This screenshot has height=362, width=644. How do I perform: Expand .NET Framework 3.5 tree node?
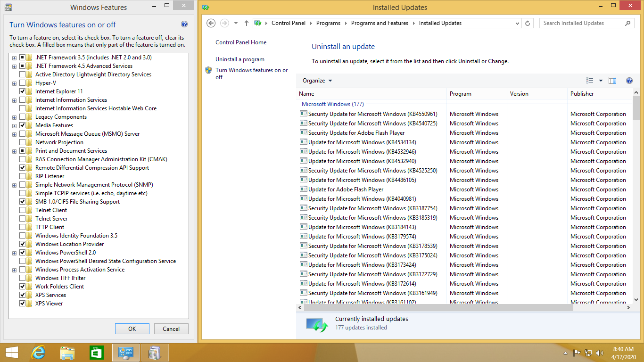(14, 58)
